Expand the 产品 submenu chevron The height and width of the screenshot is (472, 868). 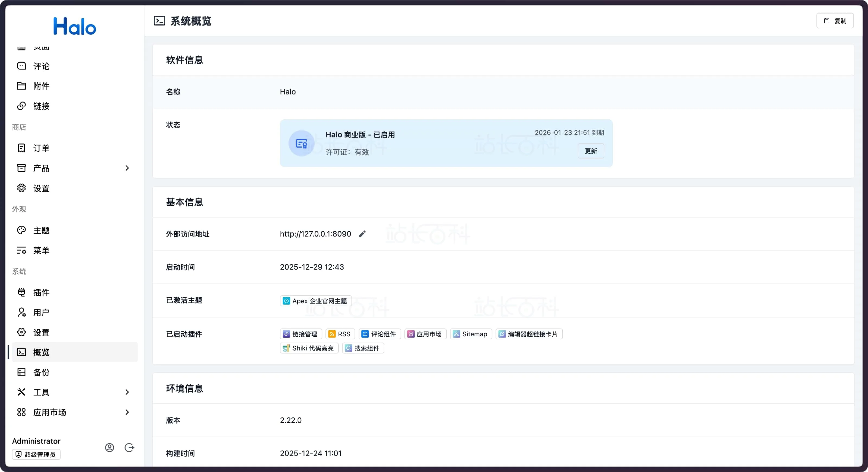127,168
